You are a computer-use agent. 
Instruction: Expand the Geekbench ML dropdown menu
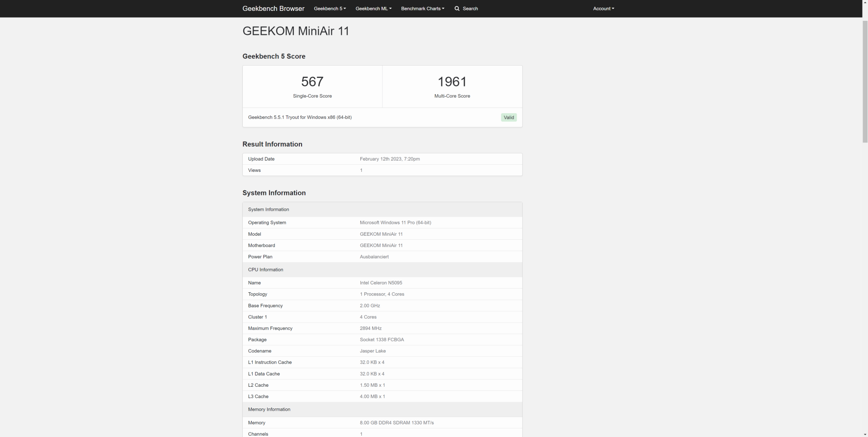[373, 9]
